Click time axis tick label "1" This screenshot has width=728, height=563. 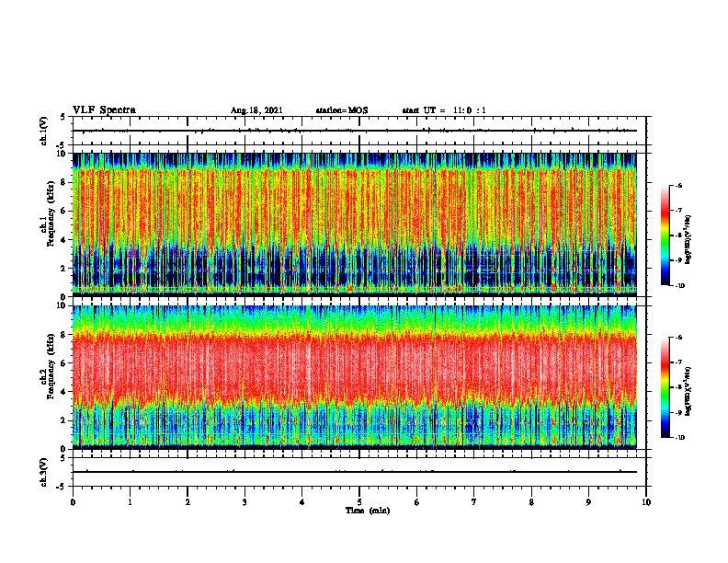click(x=130, y=502)
